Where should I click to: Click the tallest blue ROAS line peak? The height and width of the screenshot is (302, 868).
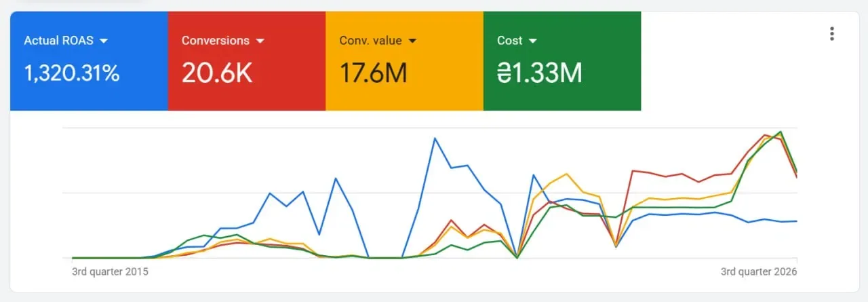[435, 138]
